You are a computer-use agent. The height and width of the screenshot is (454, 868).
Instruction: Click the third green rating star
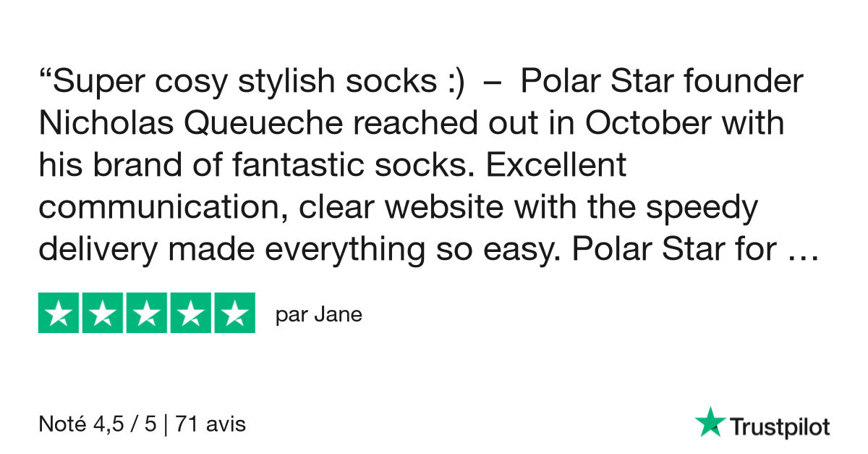(x=147, y=313)
